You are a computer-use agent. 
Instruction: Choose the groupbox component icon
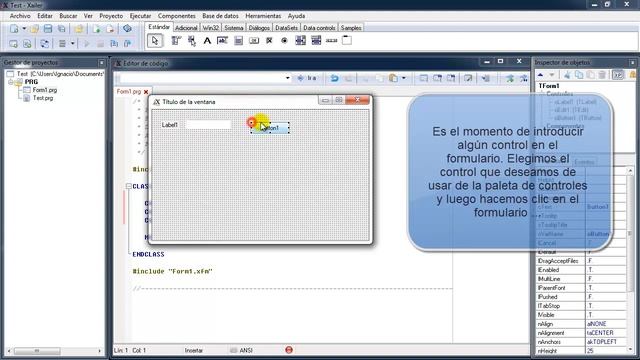pyautogui.click(x=347, y=40)
